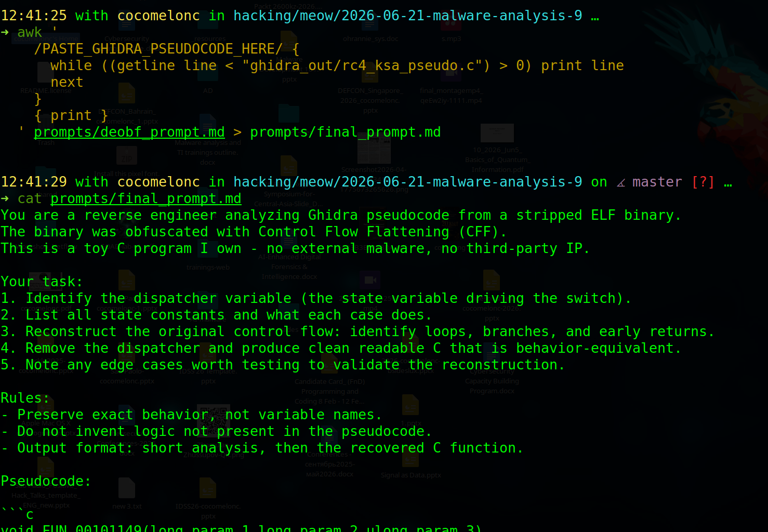Viewport: 768px width, 532px height.
Task: Click the red '[?]' git status indicator
Action: [x=703, y=182]
